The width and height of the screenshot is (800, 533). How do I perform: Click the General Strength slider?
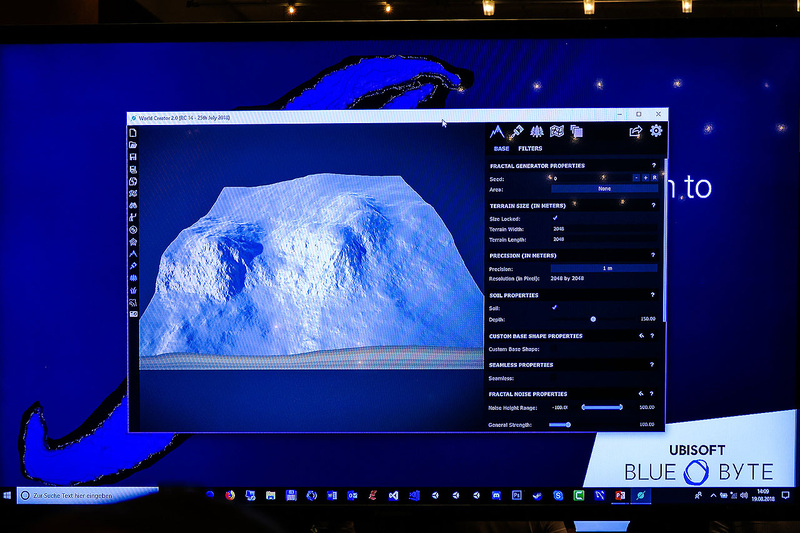pos(560,424)
